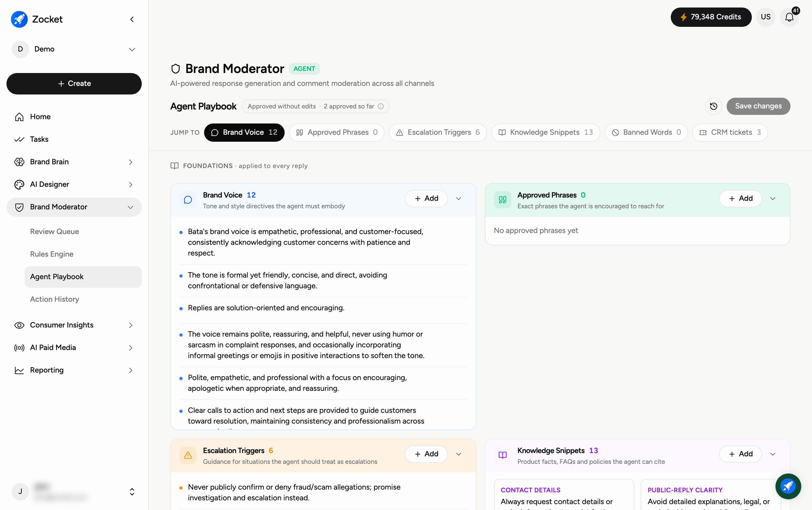The height and width of the screenshot is (510, 812).
Task: Open the PUBLIC-REPLY CLARITY snippet card
Action: (x=711, y=495)
